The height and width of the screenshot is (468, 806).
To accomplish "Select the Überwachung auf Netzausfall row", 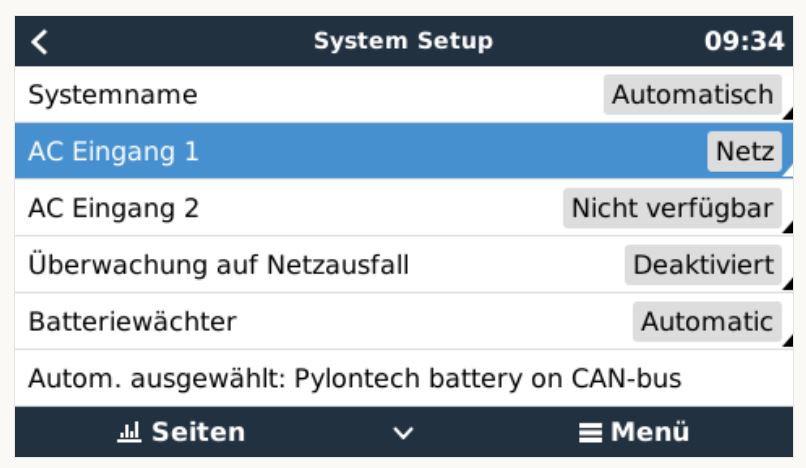I will point(404,265).
